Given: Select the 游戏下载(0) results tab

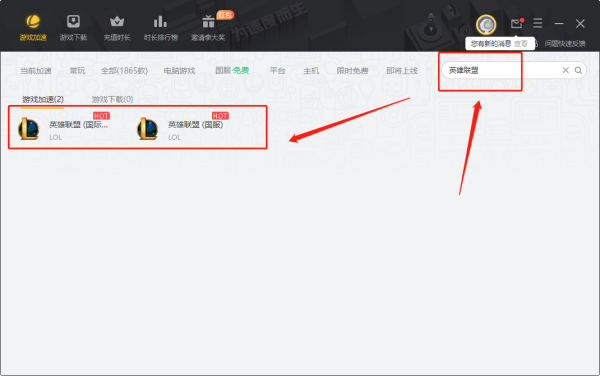Looking at the screenshot, I should point(112,99).
